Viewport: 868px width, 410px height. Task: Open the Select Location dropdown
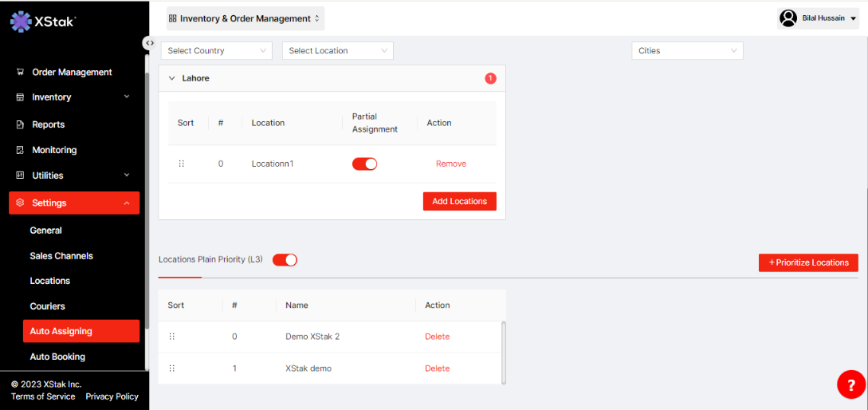[338, 51]
